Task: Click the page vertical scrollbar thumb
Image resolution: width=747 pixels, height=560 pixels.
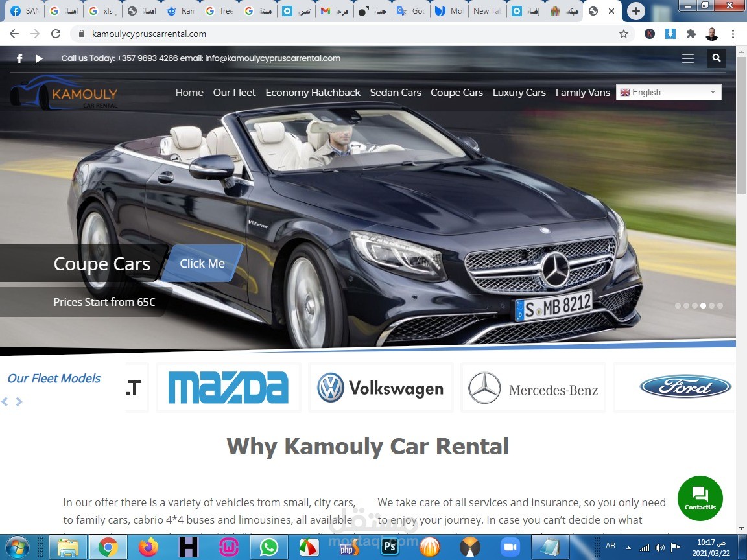Action: 741,126
